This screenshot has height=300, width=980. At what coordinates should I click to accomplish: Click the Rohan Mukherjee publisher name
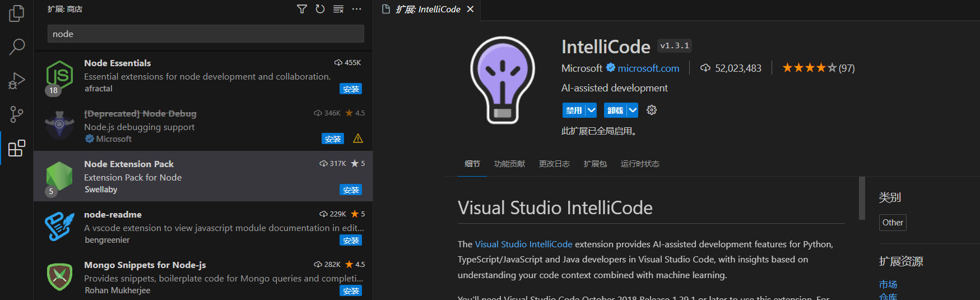coord(117,290)
